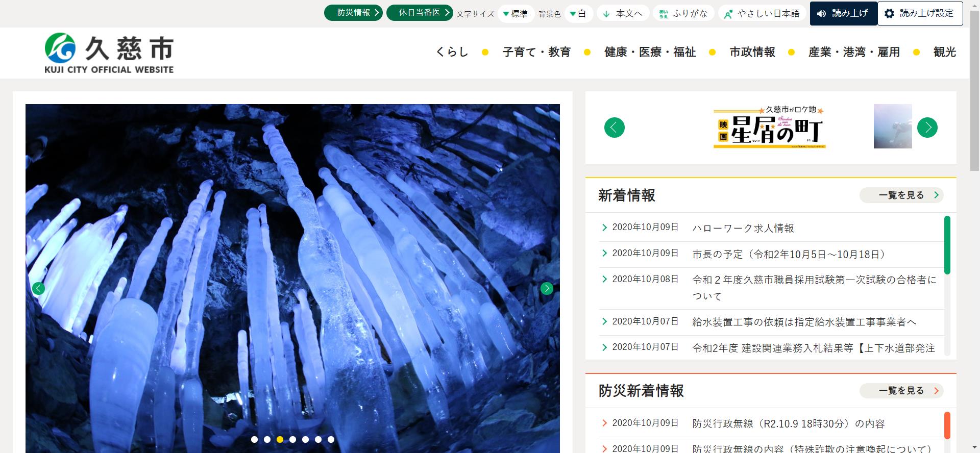Advance hero slideshow with right arrow
This screenshot has width=980, height=453.
pyautogui.click(x=547, y=289)
